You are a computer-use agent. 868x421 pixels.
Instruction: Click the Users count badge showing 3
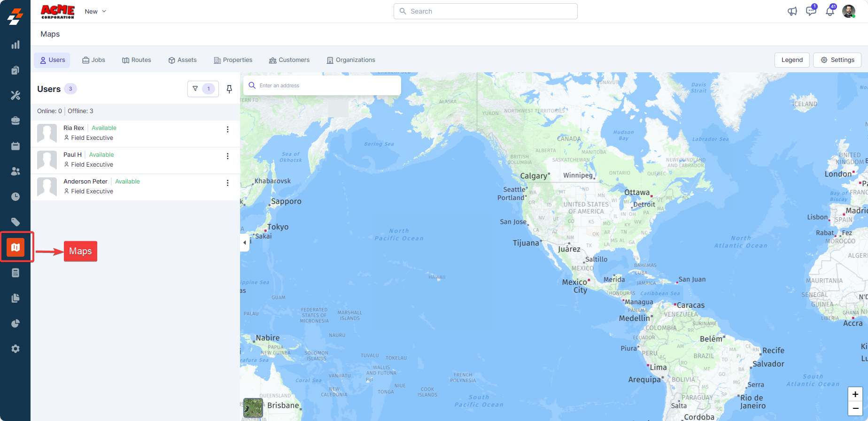(70, 89)
